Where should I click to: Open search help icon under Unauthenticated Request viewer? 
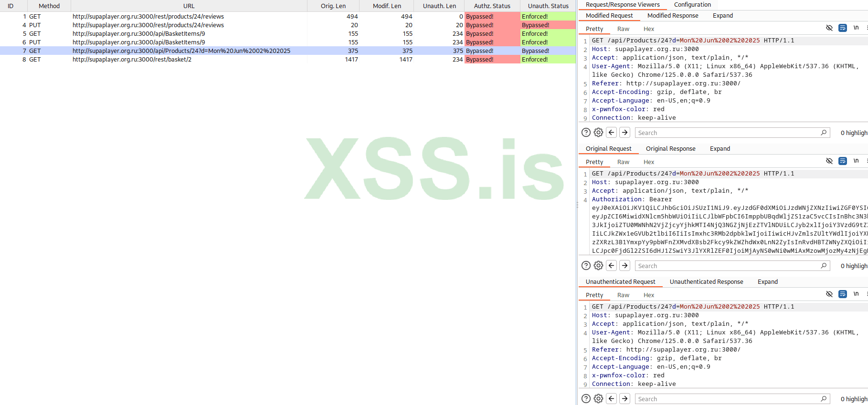(586, 399)
